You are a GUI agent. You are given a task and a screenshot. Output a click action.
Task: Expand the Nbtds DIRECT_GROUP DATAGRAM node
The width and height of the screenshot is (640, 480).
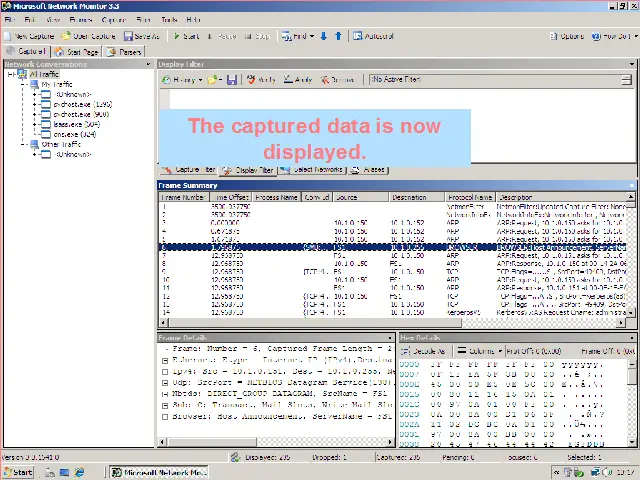(165, 394)
